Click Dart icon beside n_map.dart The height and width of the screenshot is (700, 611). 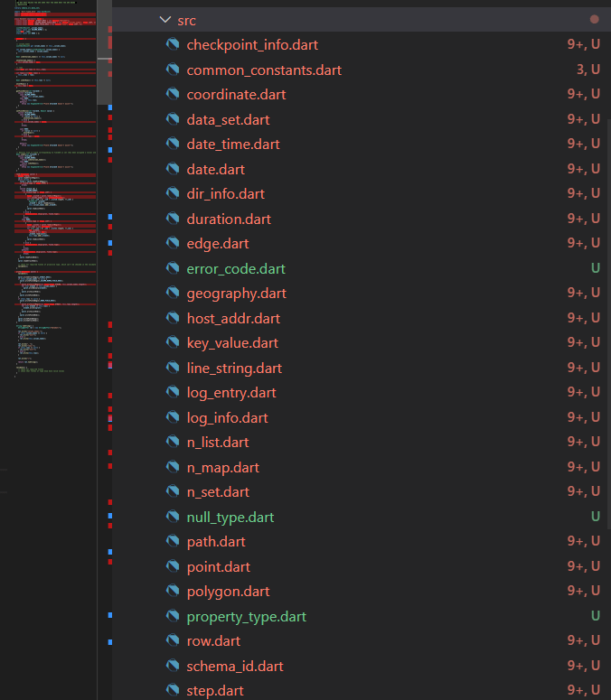[173, 467]
